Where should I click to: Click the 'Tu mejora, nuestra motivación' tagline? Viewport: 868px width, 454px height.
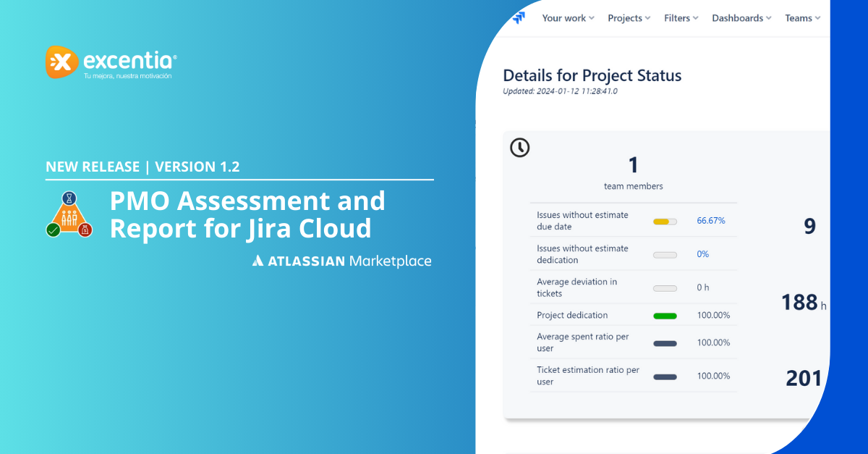(127, 76)
